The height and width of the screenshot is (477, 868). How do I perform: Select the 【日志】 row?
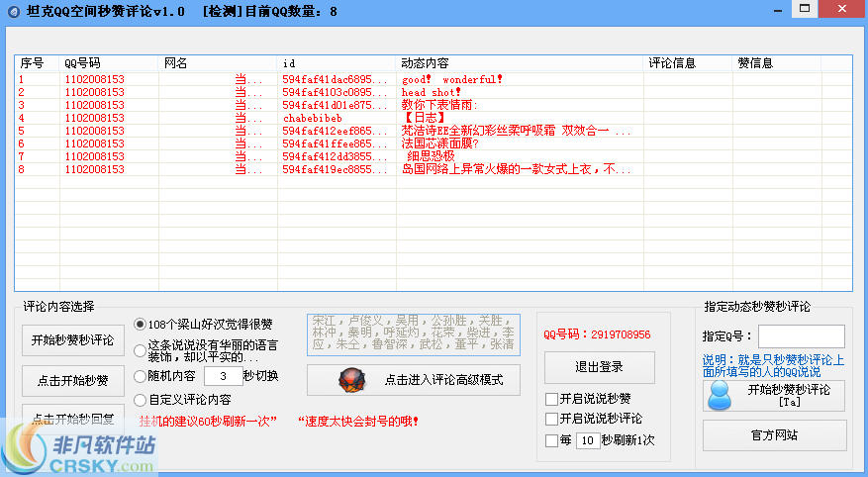(434, 118)
